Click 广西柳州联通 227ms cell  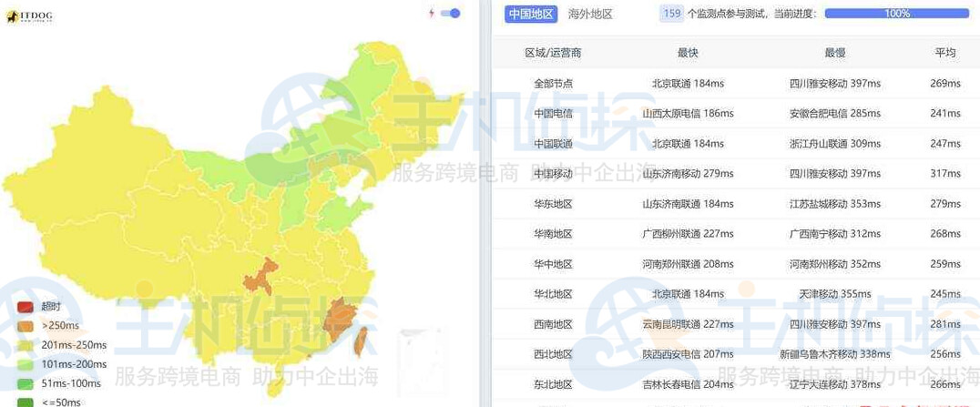tap(688, 234)
